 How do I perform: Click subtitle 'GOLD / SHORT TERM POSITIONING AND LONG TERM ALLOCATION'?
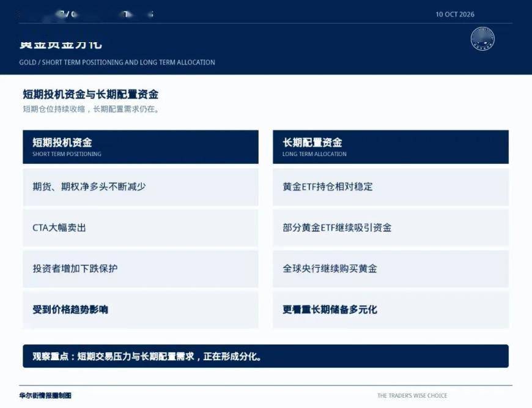[x=117, y=62]
